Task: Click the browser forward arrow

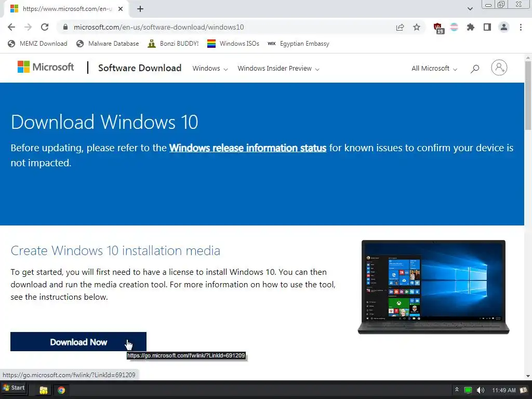Action: point(28,27)
